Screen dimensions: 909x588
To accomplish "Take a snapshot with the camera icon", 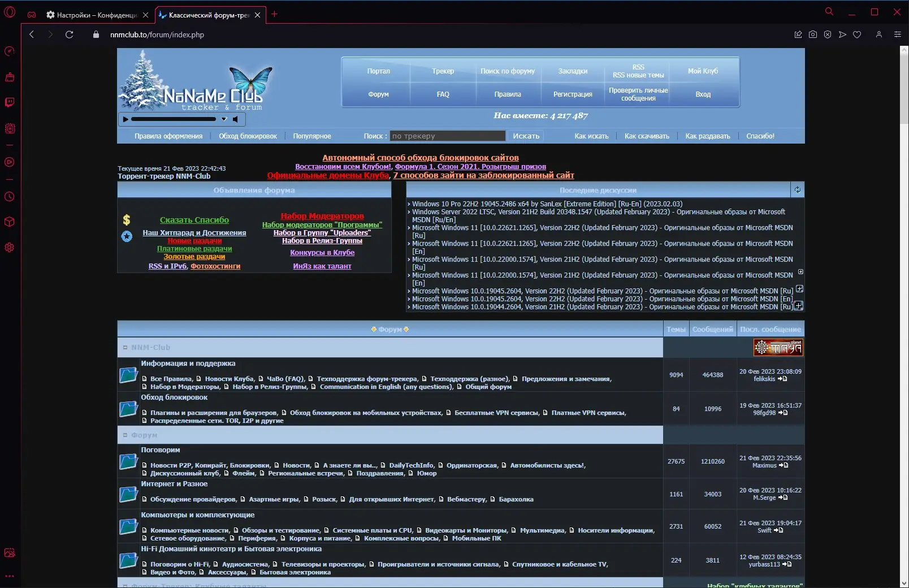I will [813, 34].
